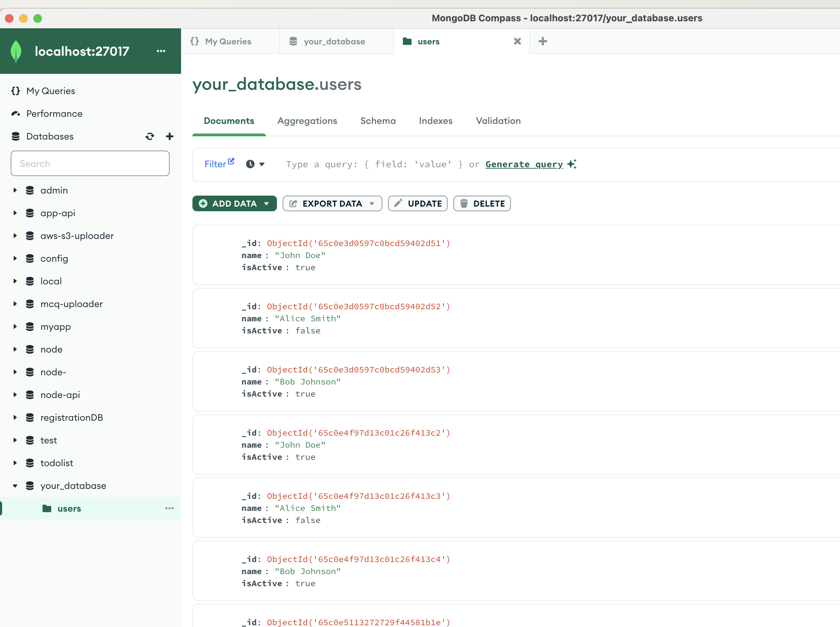This screenshot has height=627, width=840.
Task: Switch to the Indexes tab
Action: coord(435,121)
